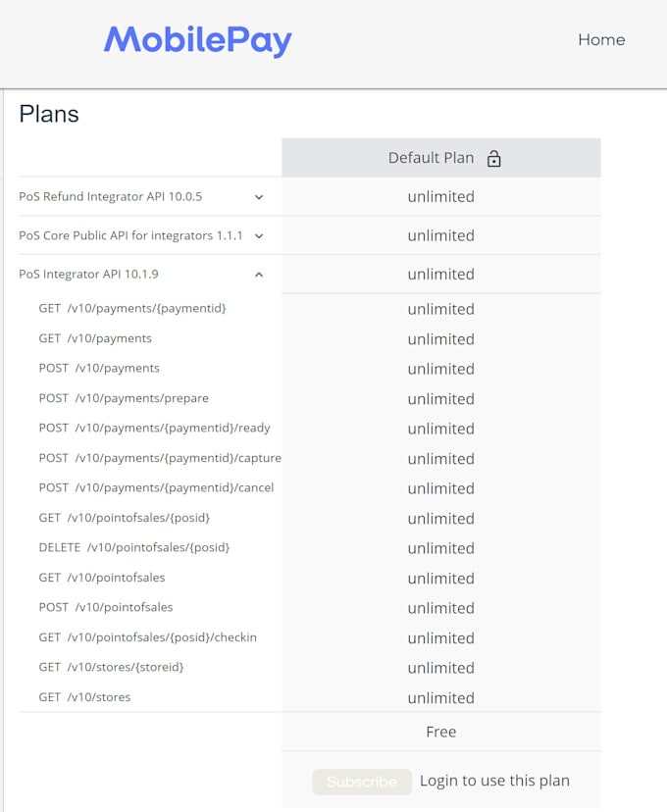Image resolution: width=667 pixels, height=812 pixels.
Task: Open GET /v10/pointofsales/{posid}/checkin endpoint
Action: (x=147, y=637)
